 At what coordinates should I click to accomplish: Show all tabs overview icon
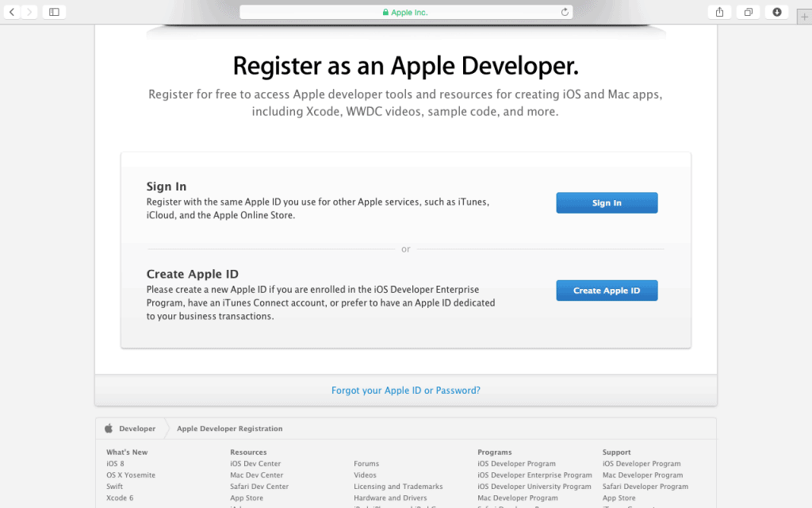[749, 12]
